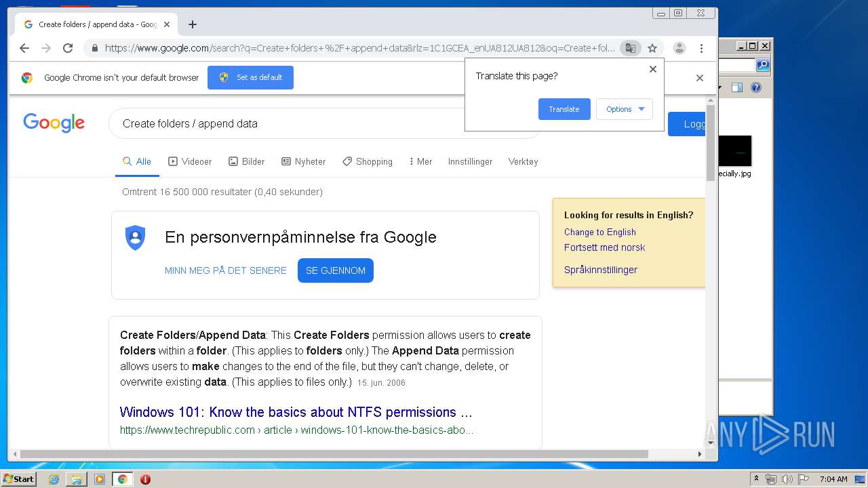
Task: Open Språkinnstillinger link
Action: 601,270
